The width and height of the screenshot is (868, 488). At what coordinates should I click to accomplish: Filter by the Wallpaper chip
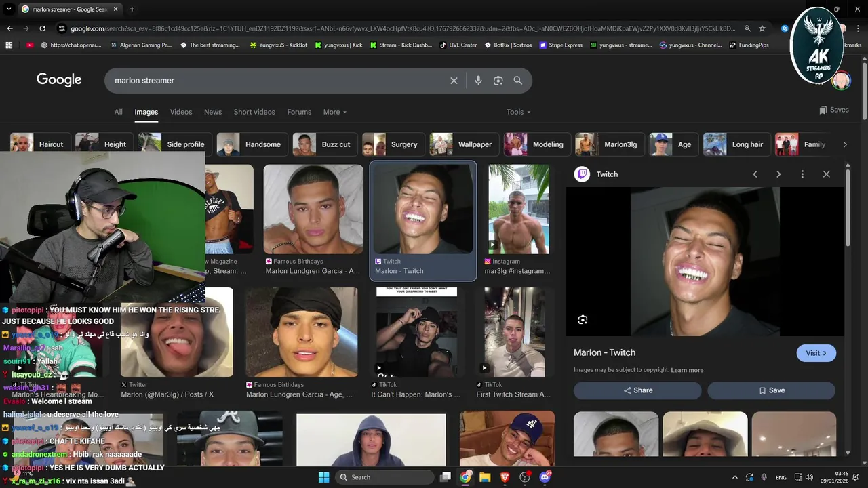point(462,144)
